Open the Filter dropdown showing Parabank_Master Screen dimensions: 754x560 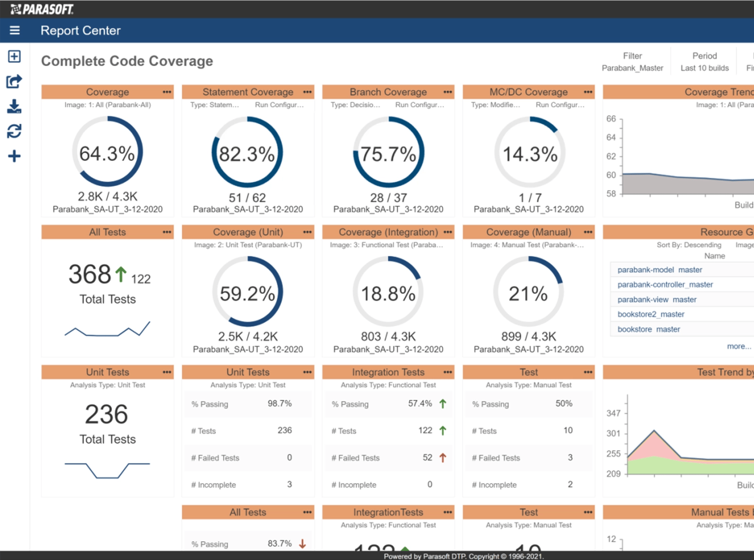pos(632,62)
